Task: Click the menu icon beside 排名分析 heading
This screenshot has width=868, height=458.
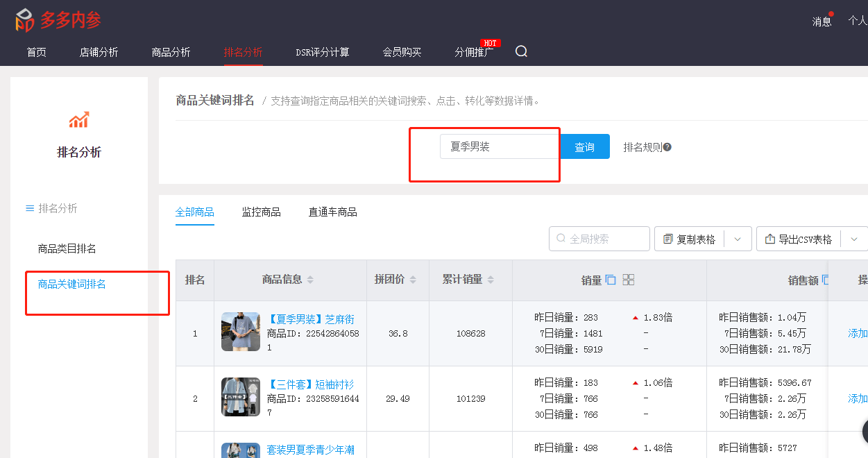Action: tap(30, 208)
